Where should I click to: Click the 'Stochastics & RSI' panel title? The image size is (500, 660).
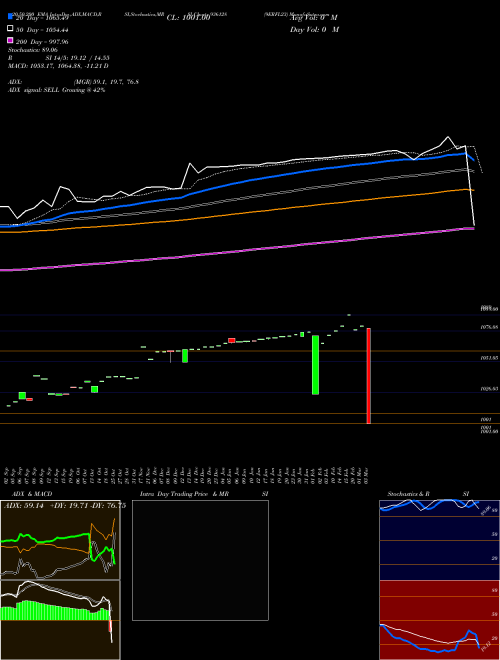pos(428,494)
